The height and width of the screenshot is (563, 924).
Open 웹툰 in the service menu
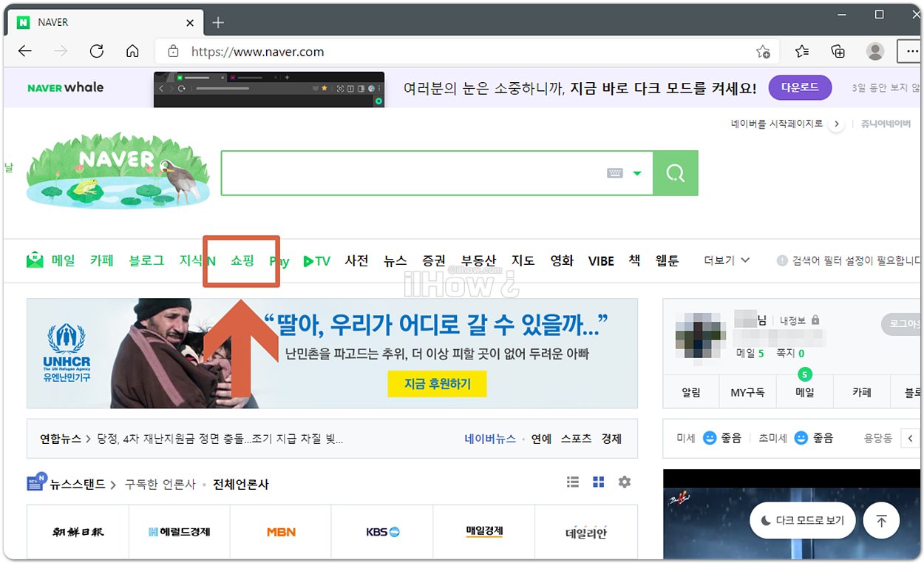pyautogui.click(x=667, y=260)
